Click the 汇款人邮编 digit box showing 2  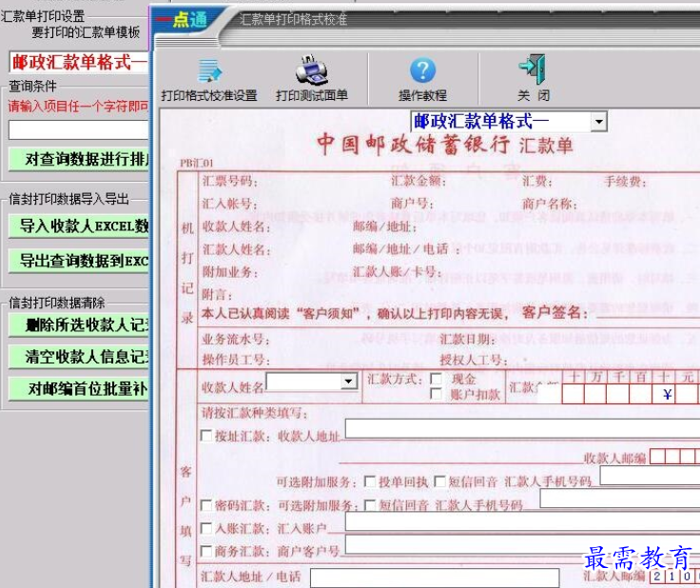pos(657,576)
